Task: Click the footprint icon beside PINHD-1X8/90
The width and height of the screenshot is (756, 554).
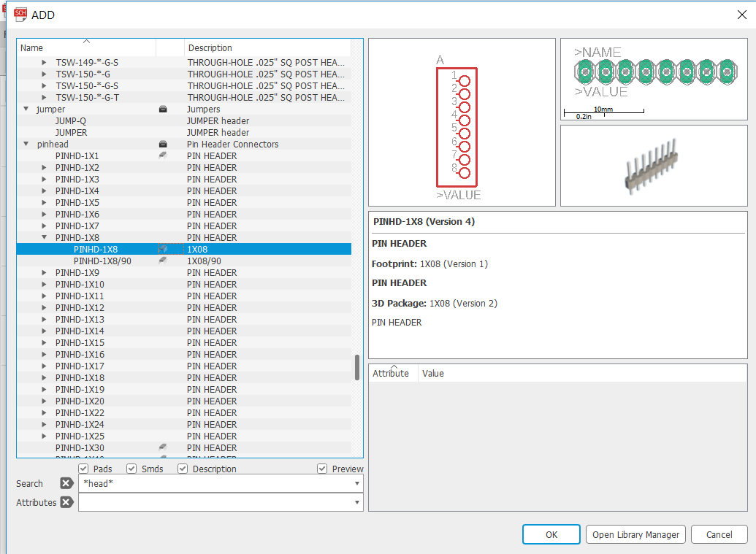Action: click(x=162, y=261)
